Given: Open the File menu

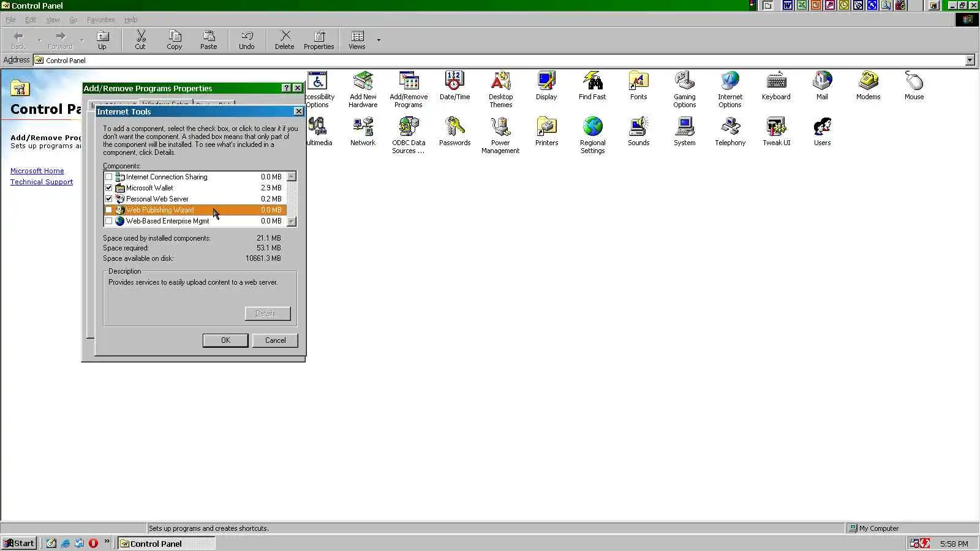Looking at the screenshot, I should [x=10, y=20].
